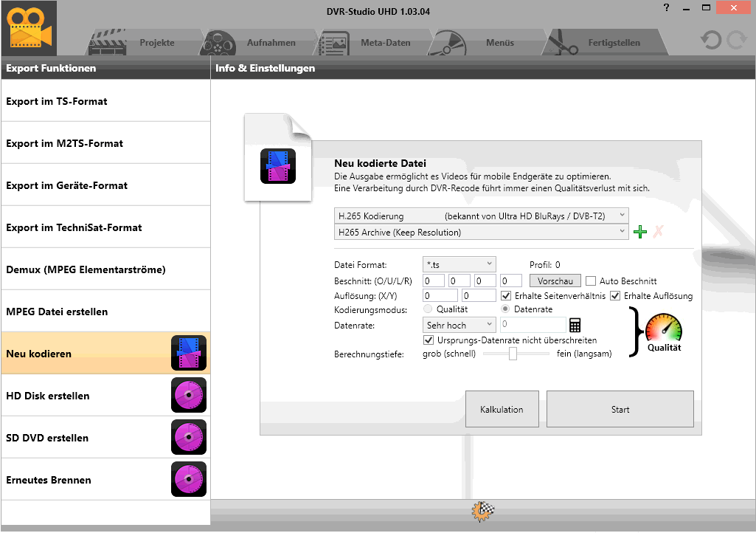Enable the Auto Beschnitt checkbox
This screenshot has width=756, height=533.
click(x=590, y=281)
